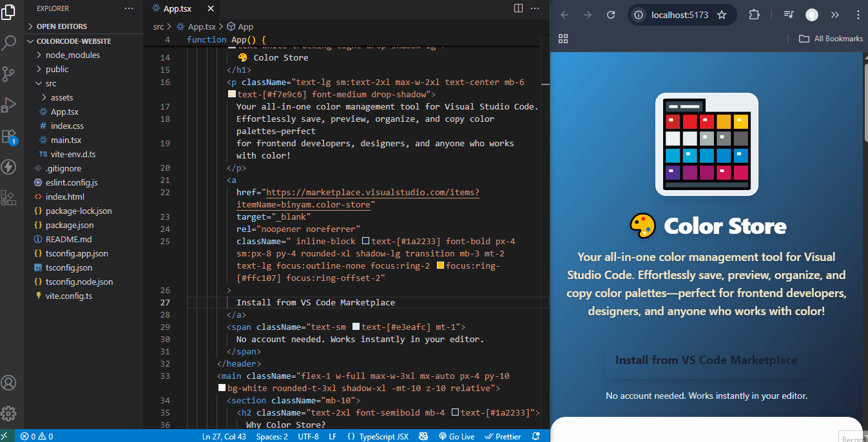
Task: Click the #ffc107 focus ring color swatch
Action: [x=440, y=265]
